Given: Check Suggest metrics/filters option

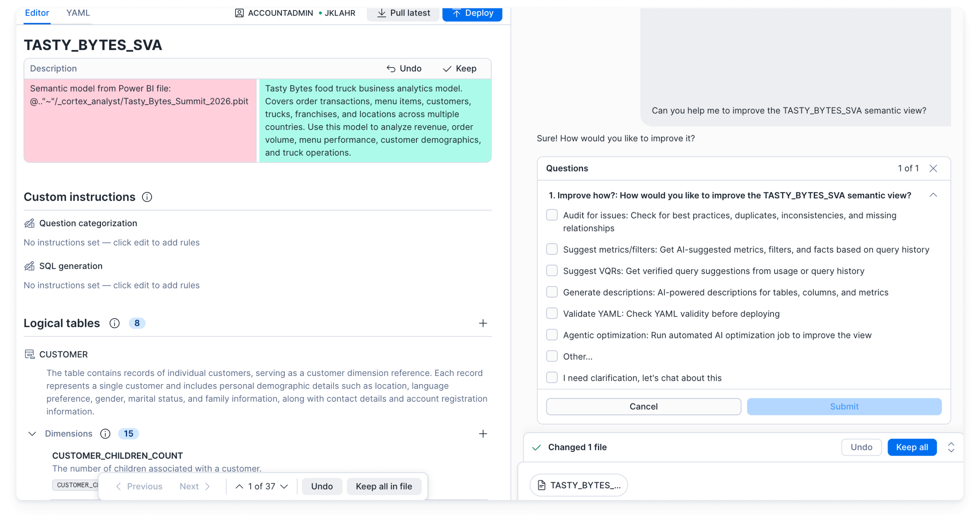Looking at the screenshot, I should pos(552,249).
